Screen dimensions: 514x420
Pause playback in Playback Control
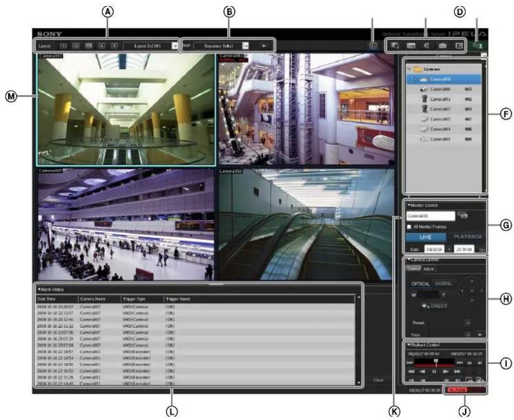[x=434, y=371]
